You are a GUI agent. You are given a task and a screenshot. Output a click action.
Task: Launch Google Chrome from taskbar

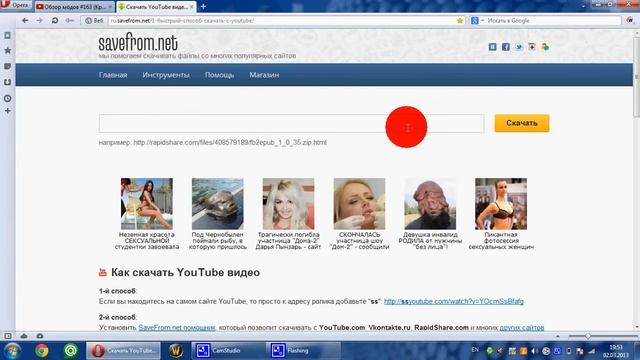pyautogui.click(x=41, y=351)
